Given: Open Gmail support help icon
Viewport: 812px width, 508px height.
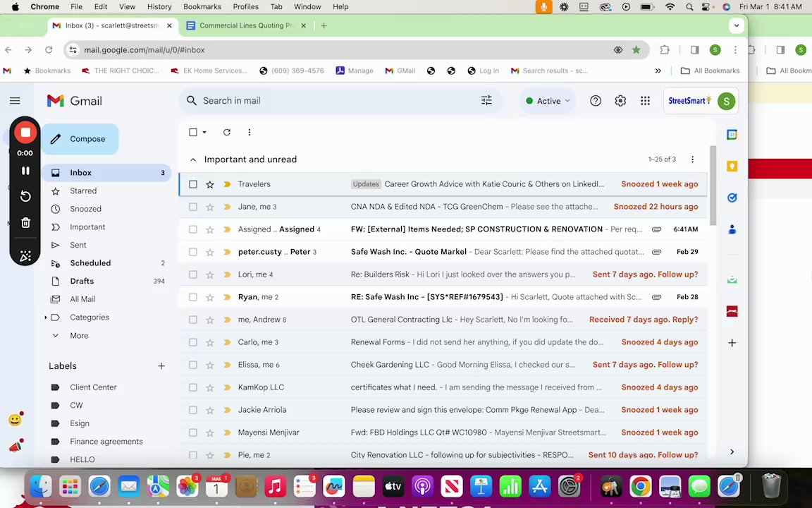Looking at the screenshot, I should pos(596,101).
